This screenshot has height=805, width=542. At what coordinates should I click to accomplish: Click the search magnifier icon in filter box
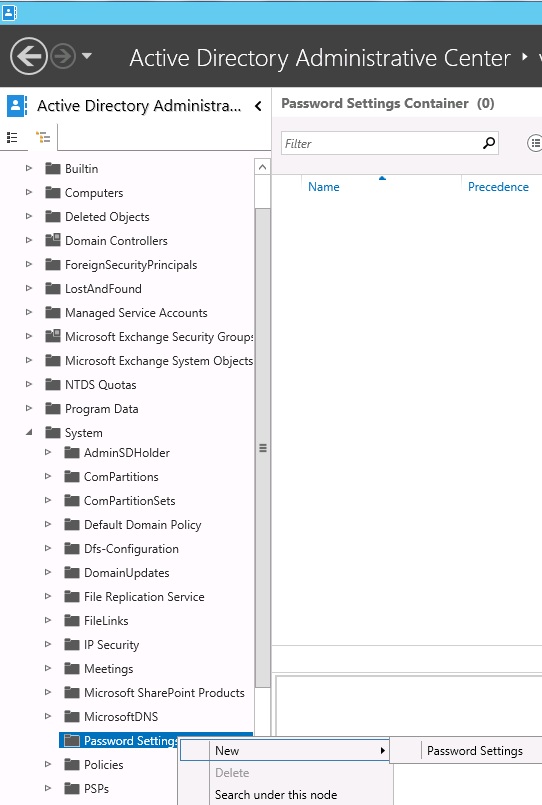pyautogui.click(x=489, y=143)
